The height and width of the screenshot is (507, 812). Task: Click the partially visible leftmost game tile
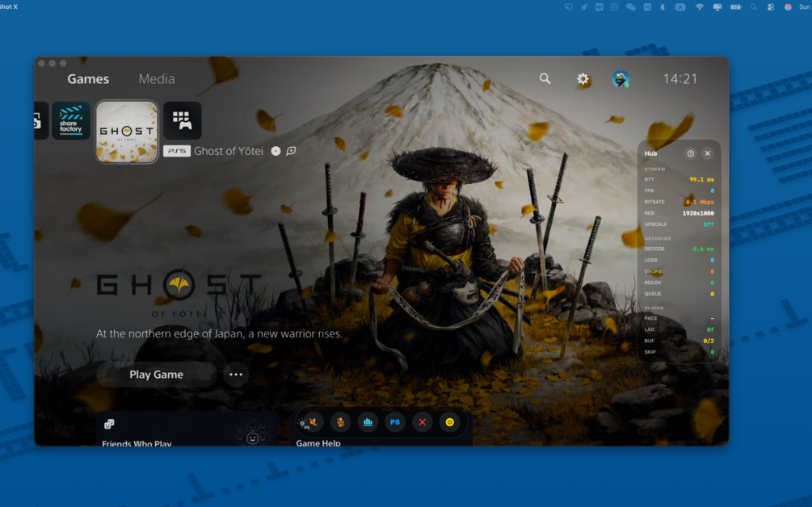[x=41, y=120]
